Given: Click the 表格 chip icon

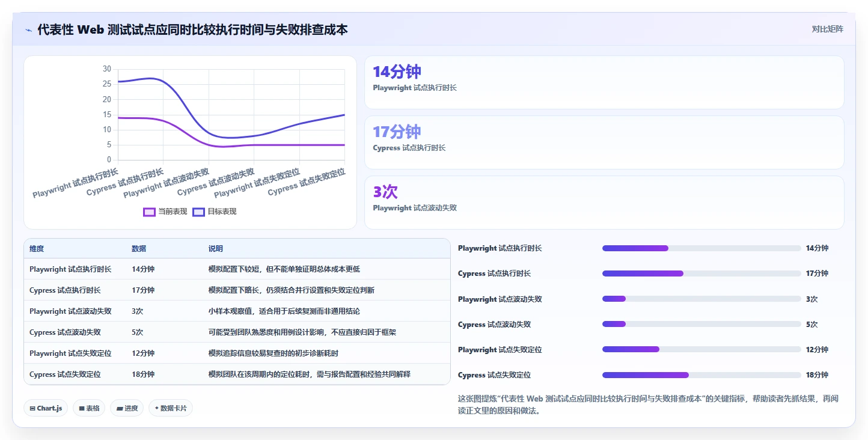Looking at the screenshot, I should 82,408.
